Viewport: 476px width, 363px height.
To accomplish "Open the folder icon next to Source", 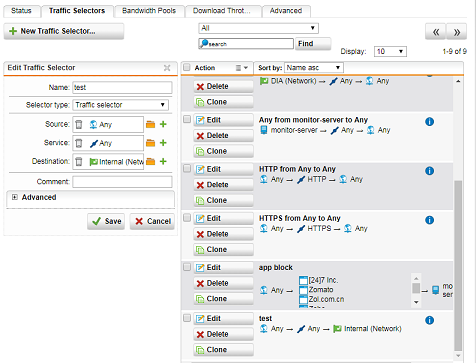I will [151, 124].
